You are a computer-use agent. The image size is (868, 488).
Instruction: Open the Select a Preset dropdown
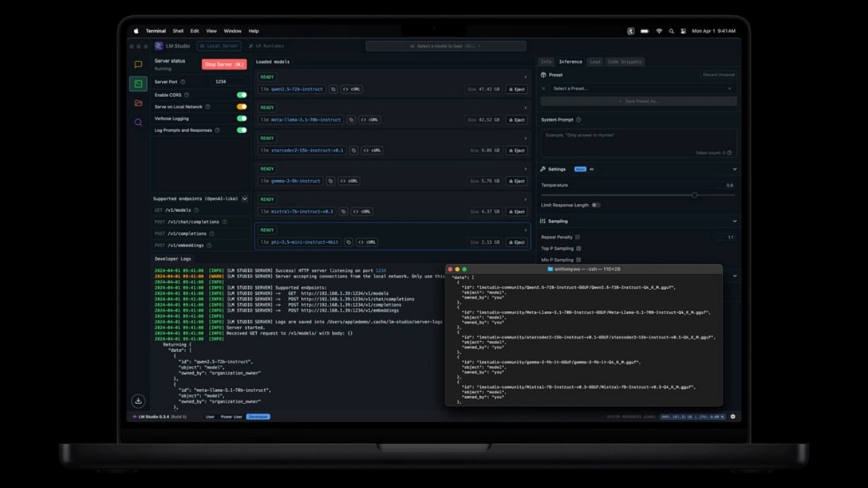(640, 88)
